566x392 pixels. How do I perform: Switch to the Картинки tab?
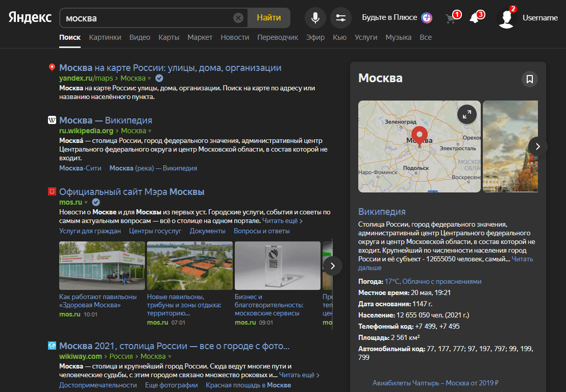point(105,37)
